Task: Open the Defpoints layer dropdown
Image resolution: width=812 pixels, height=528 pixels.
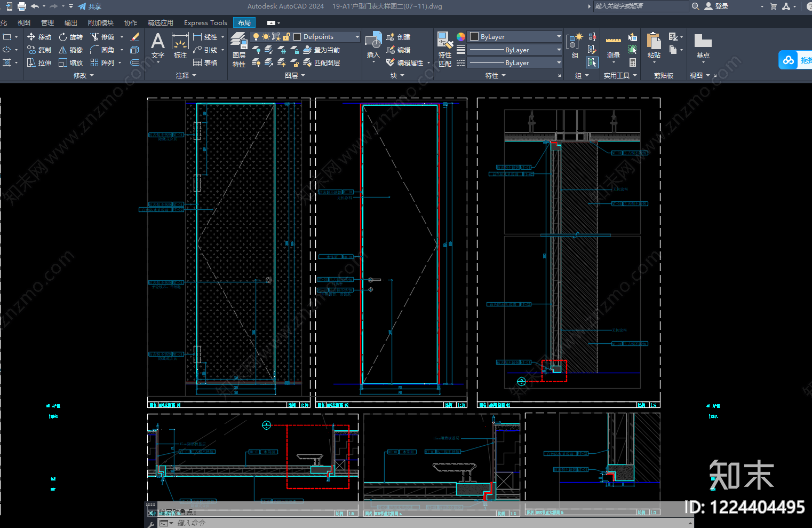Action: tap(357, 37)
